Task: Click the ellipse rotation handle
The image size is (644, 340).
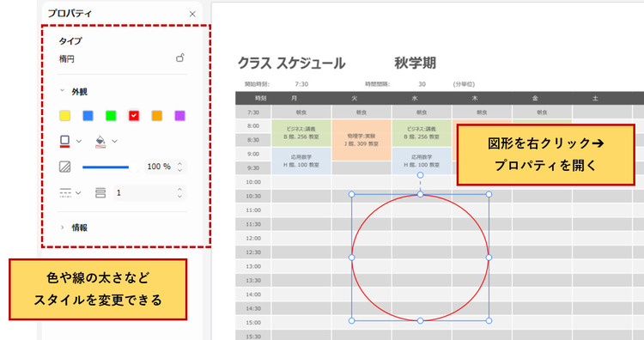Action: (420, 175)
